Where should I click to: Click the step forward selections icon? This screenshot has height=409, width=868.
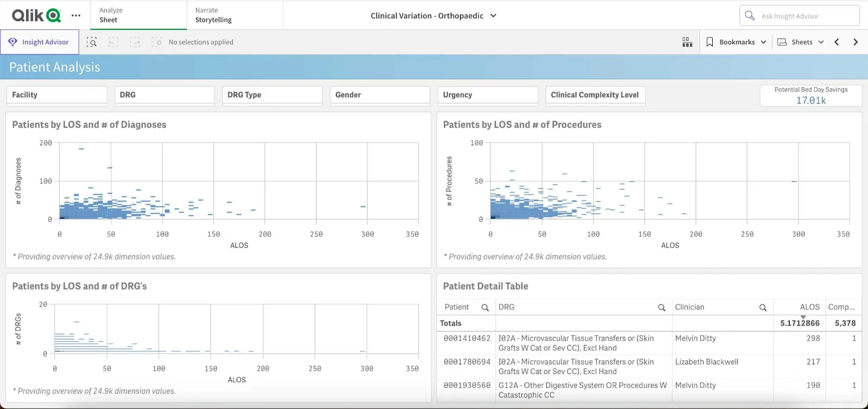(x=135, y=42)
